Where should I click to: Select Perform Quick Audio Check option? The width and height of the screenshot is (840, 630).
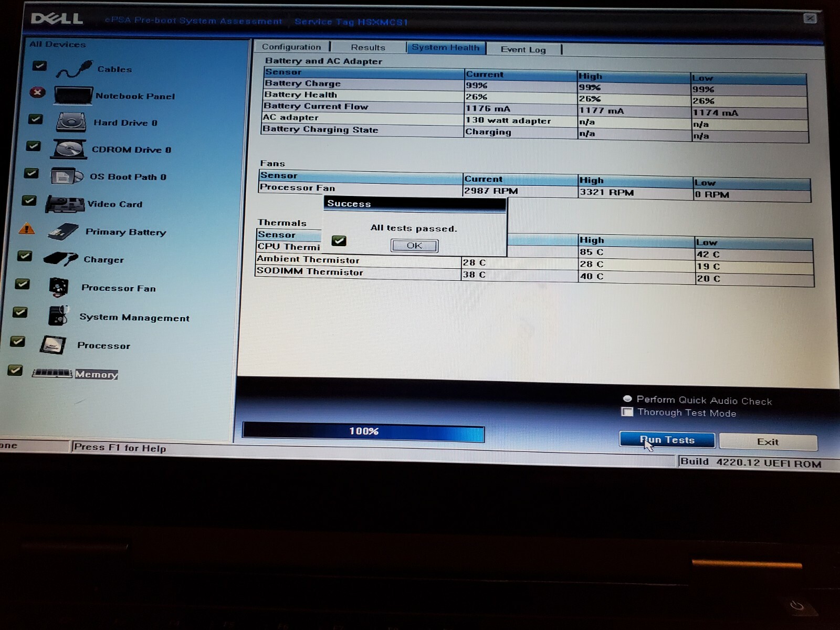tap(627, 399)
